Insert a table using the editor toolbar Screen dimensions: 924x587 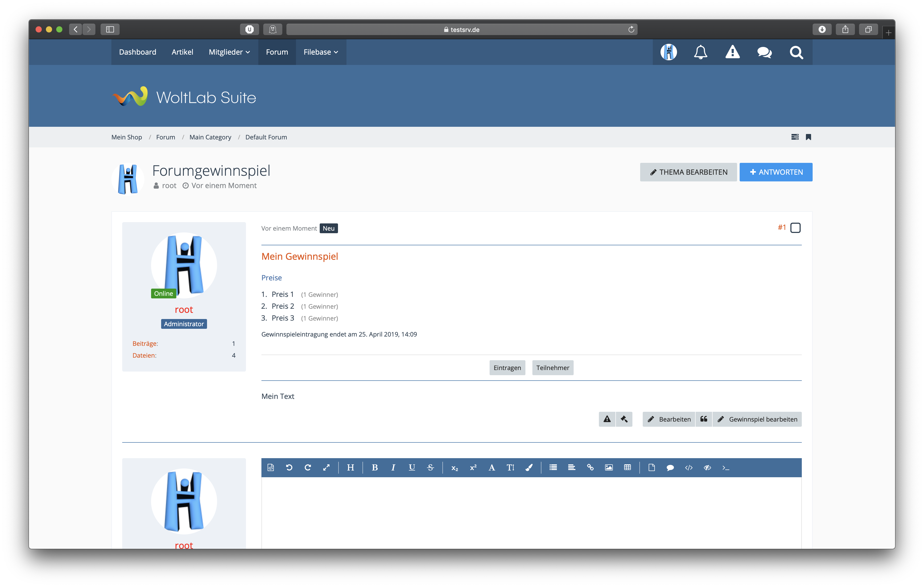pos(627,467)
